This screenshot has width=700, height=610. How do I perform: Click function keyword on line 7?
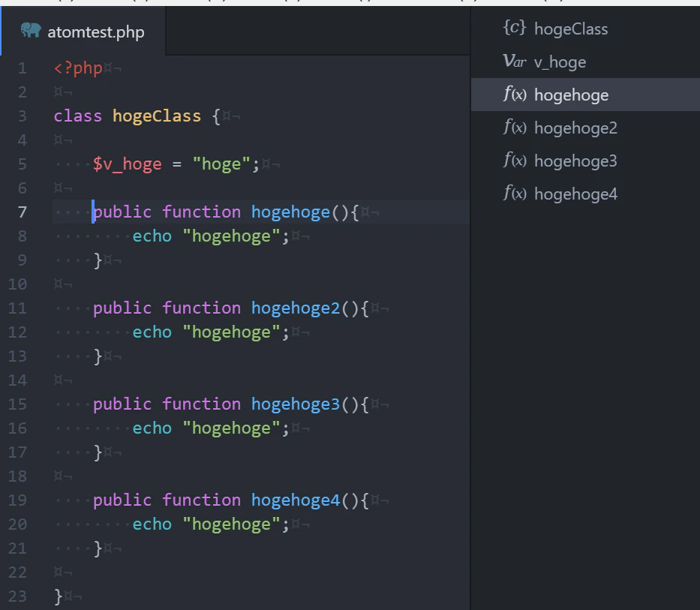point(201,212)
